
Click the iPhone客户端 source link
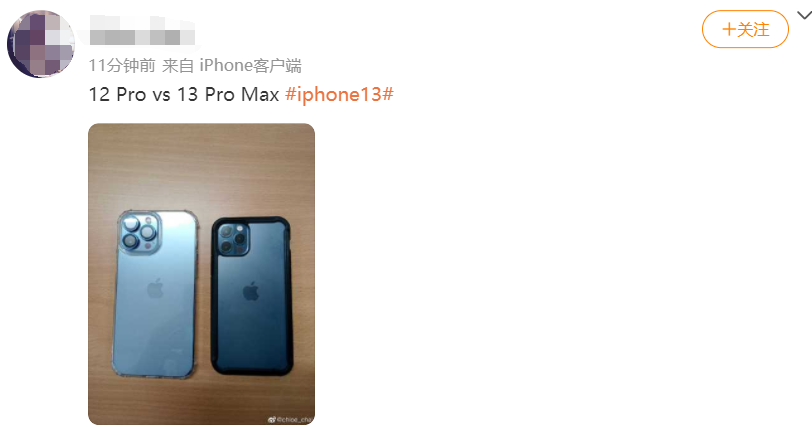pos(251,66)
